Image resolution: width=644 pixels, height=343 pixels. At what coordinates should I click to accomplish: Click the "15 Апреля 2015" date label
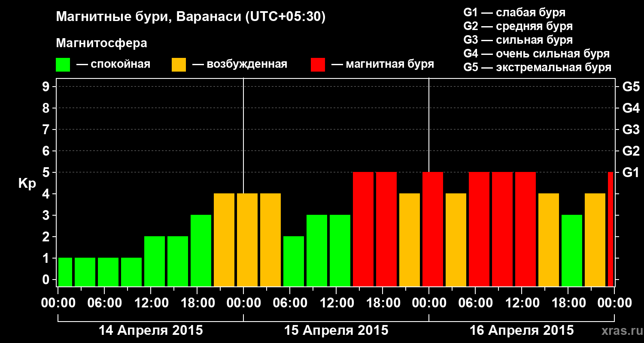(x=336, y=330)
